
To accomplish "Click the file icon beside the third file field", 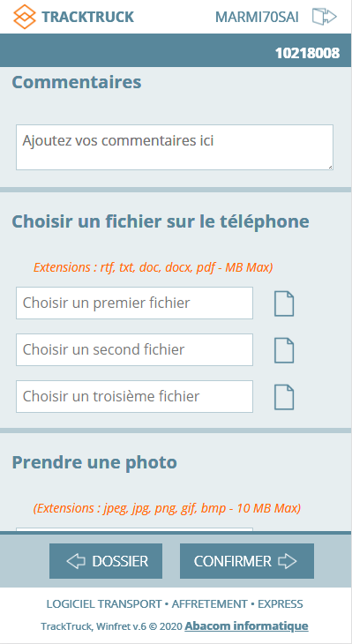I will tap(284, 397).
